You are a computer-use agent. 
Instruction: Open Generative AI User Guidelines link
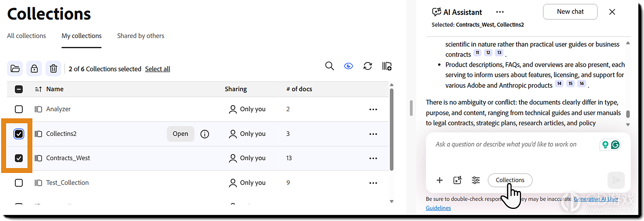[596, 199]
